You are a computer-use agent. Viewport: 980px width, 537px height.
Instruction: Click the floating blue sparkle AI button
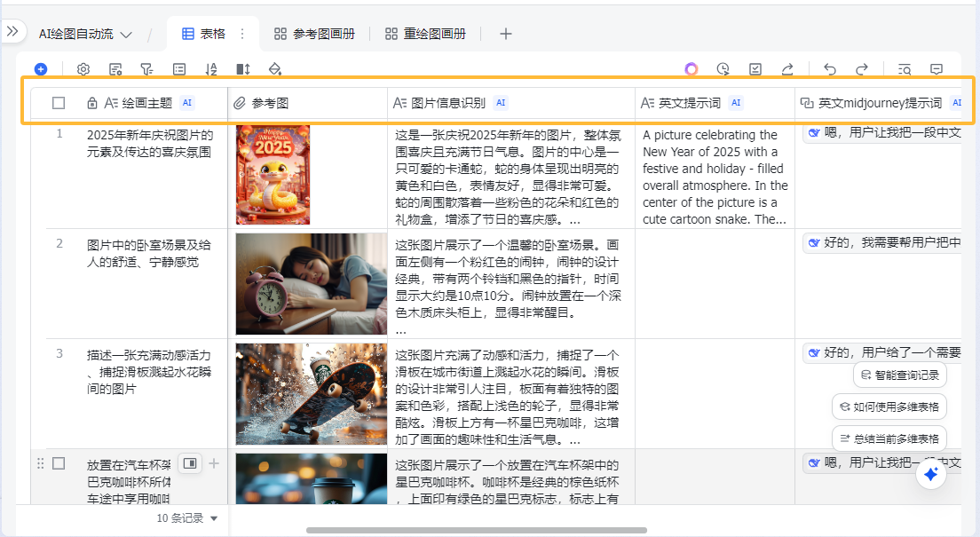[x=930, y=475]
